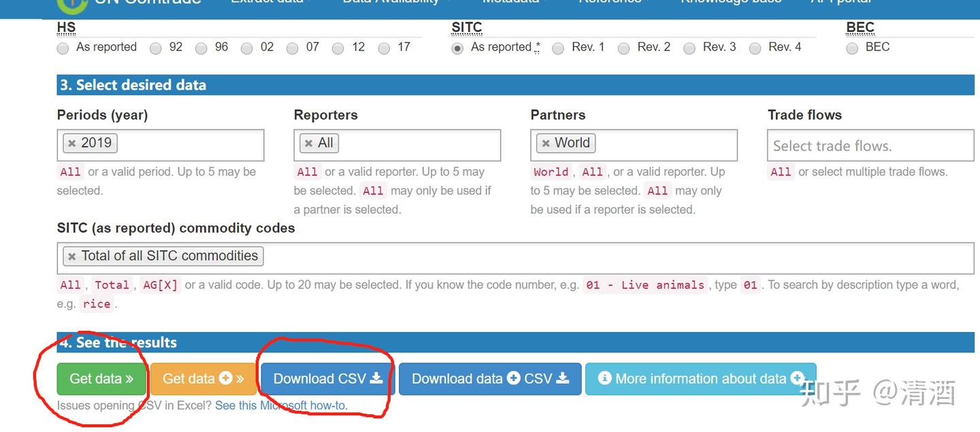The height and width of the screenshot is (432, 980).
Task: Select SITC Rev. 3 radio button
Action: click(689, 48)
